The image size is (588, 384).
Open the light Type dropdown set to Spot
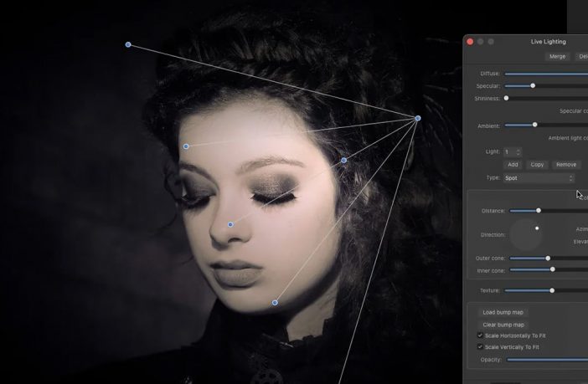(x=539, y=178)
